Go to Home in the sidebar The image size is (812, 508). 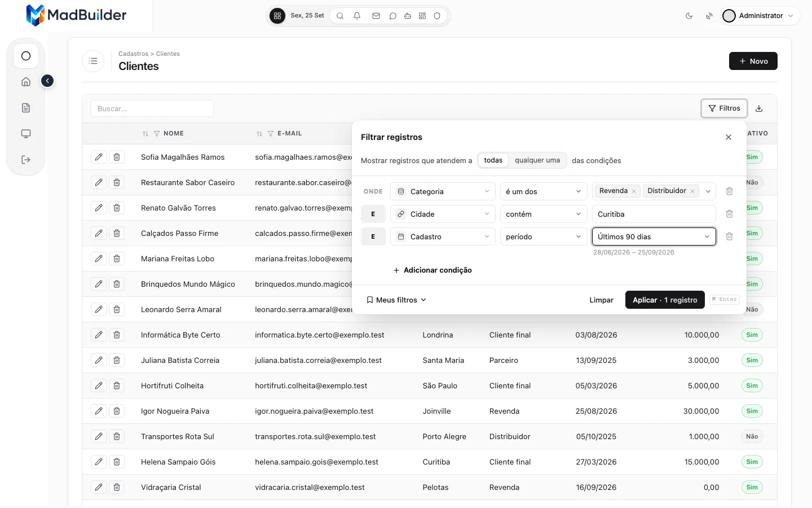pyautogui.click(x=26, y=82)
